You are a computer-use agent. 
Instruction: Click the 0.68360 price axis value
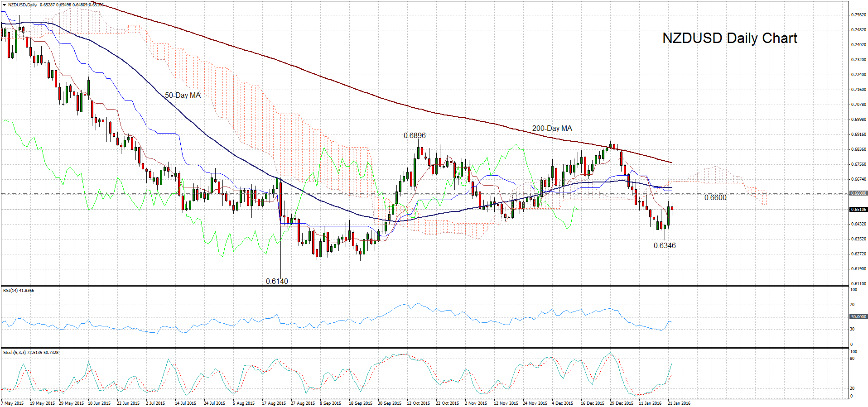tap(858, 149)
